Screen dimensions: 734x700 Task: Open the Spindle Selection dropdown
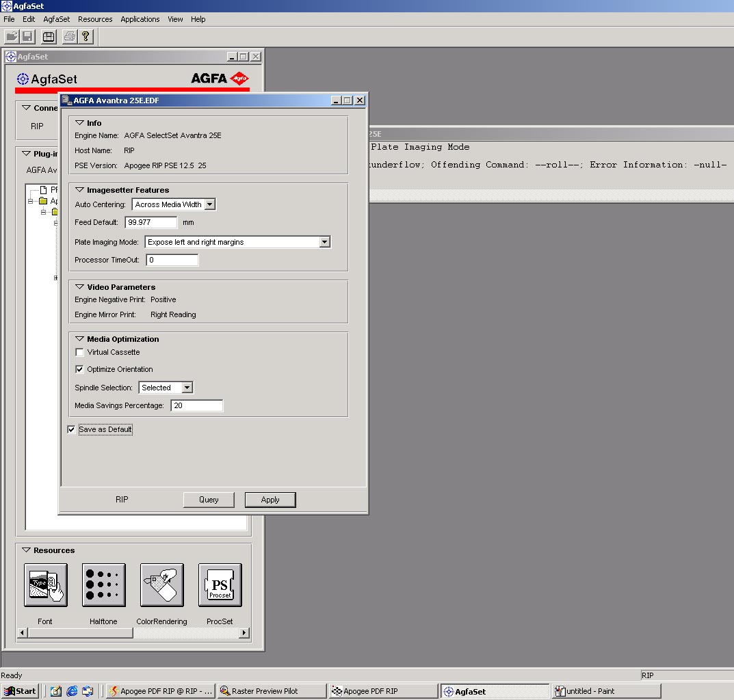[x=187, y=388]
